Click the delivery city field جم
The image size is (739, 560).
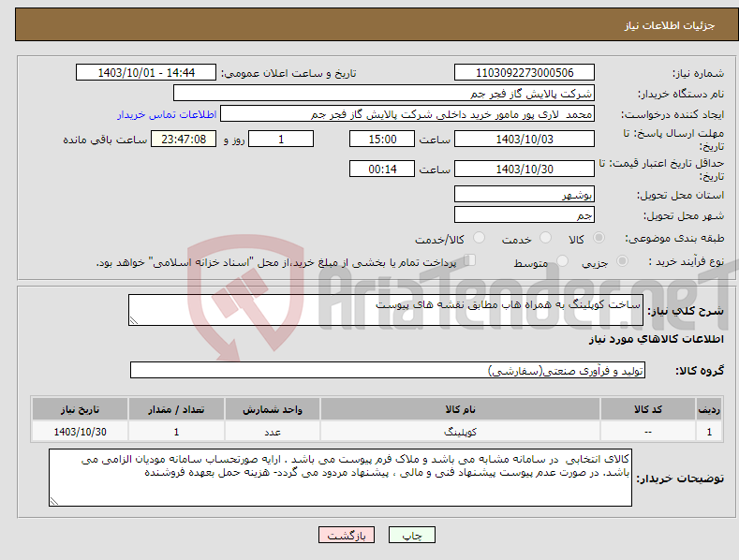tap(525, 215)
